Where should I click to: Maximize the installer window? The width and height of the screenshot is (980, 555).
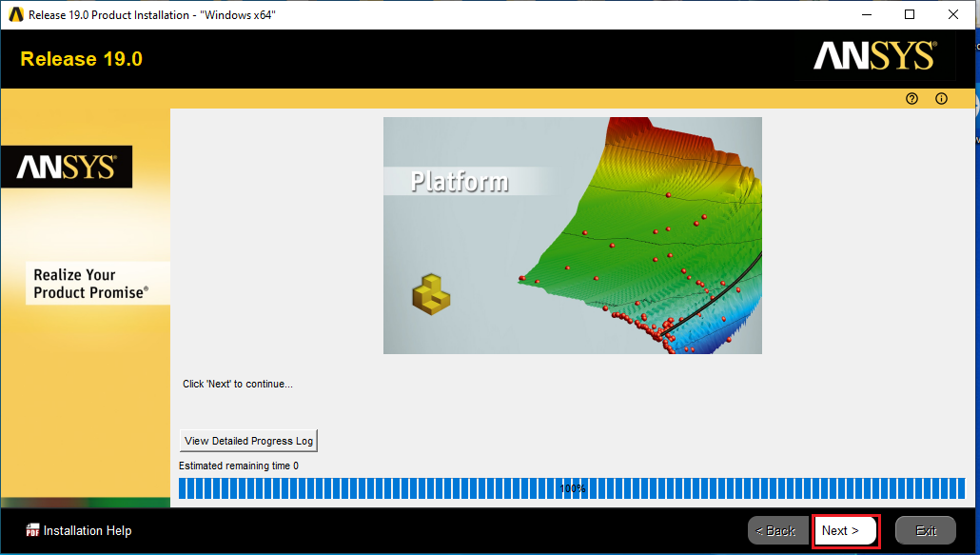pos(910,14)
